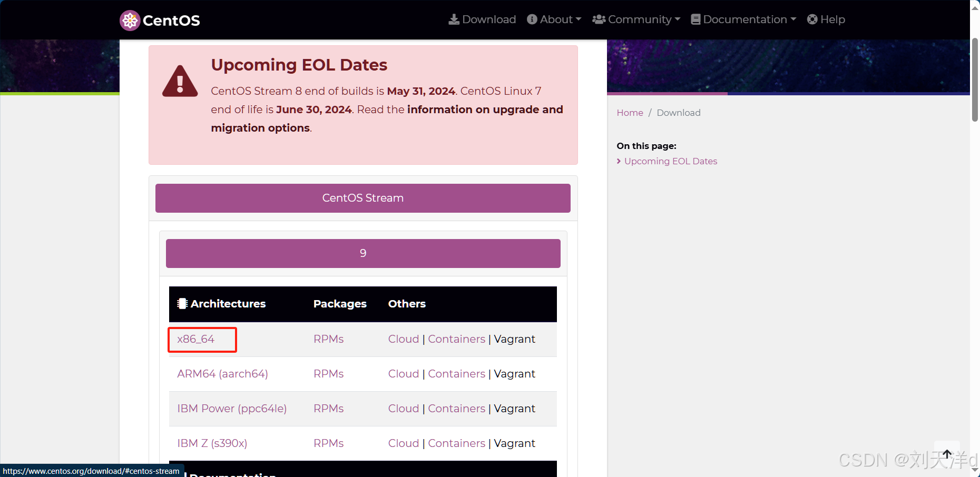Screen dimensions: 980x477
Task: Click the About info icon in navbar
Action: click(x=532, y=19)
